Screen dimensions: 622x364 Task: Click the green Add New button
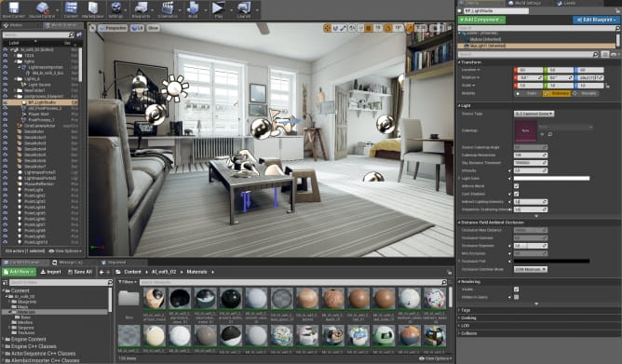19,272
